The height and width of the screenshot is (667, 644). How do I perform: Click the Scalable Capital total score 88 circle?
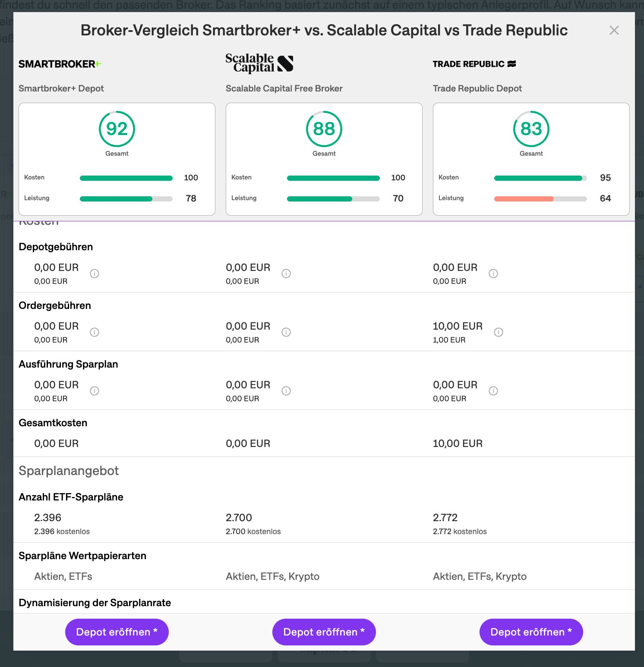[x=324, y=129]
